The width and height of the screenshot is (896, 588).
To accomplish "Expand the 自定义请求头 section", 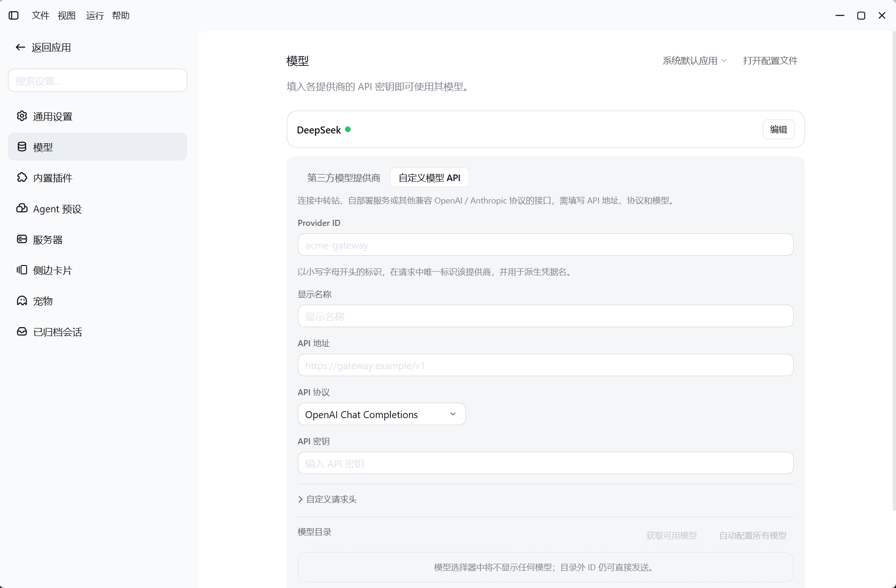I will (327, 499).
